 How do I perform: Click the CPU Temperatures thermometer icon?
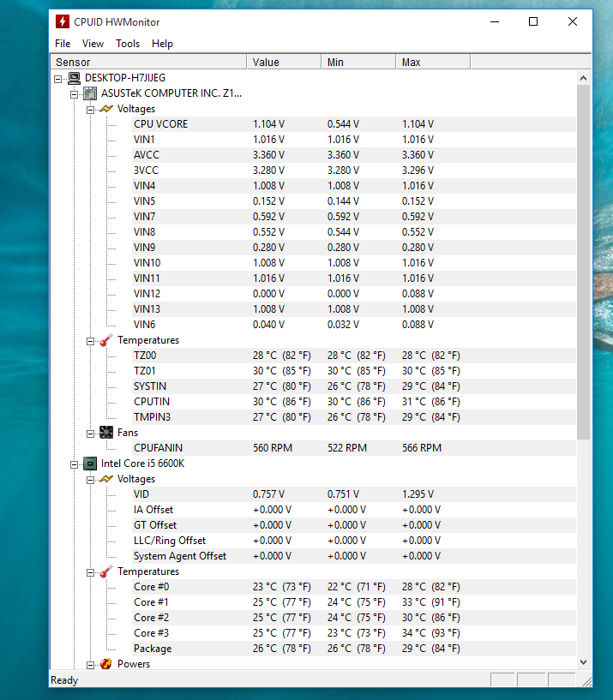(x=106, y=571)
